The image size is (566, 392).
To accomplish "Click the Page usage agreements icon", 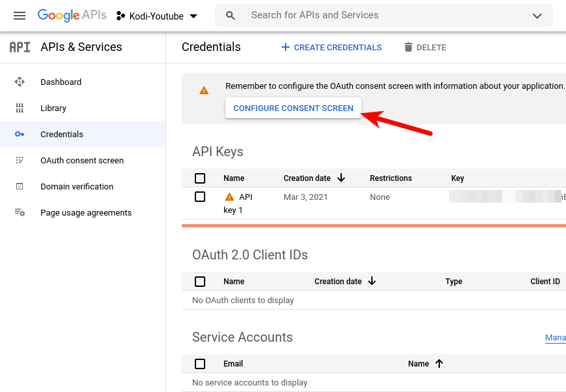I will tap(20, 213).
